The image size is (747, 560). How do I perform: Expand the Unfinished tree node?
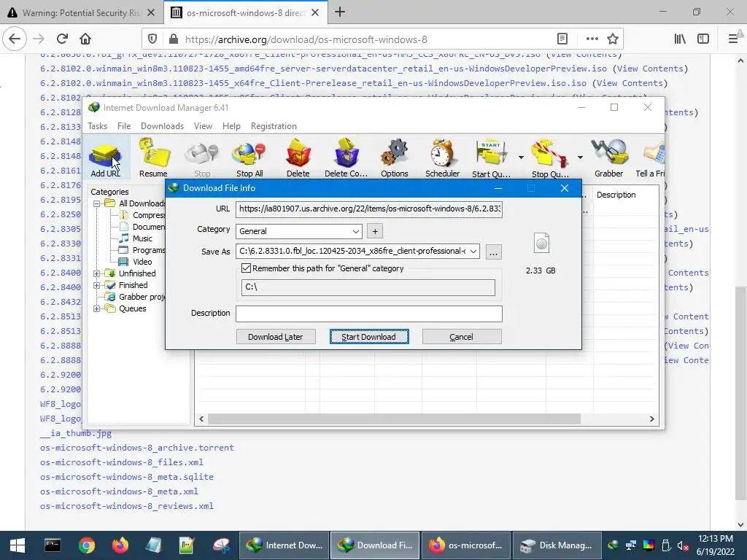[x=97, y=274]
